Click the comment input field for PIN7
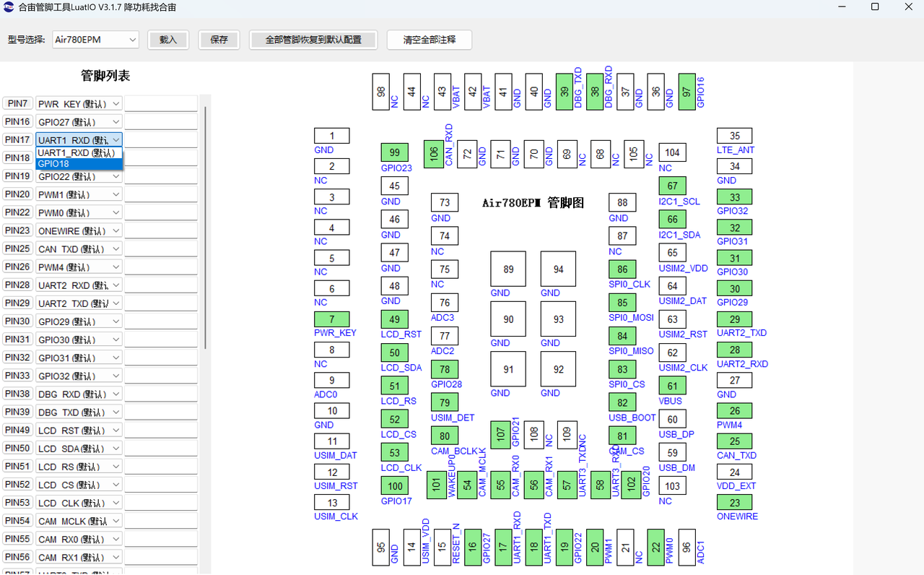The image size is (924, 575). click(161, 104)
